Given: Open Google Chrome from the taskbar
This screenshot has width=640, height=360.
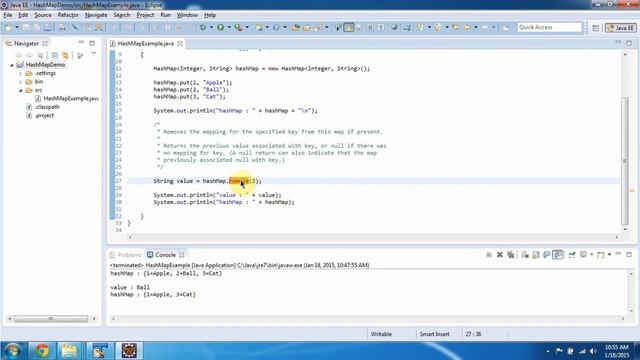Looking at the screenshot, I should point(42,350).
